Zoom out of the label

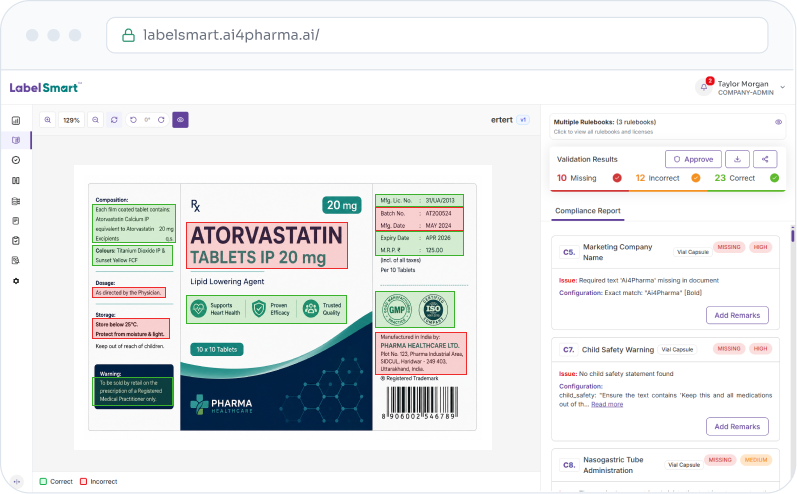point(96,120)
